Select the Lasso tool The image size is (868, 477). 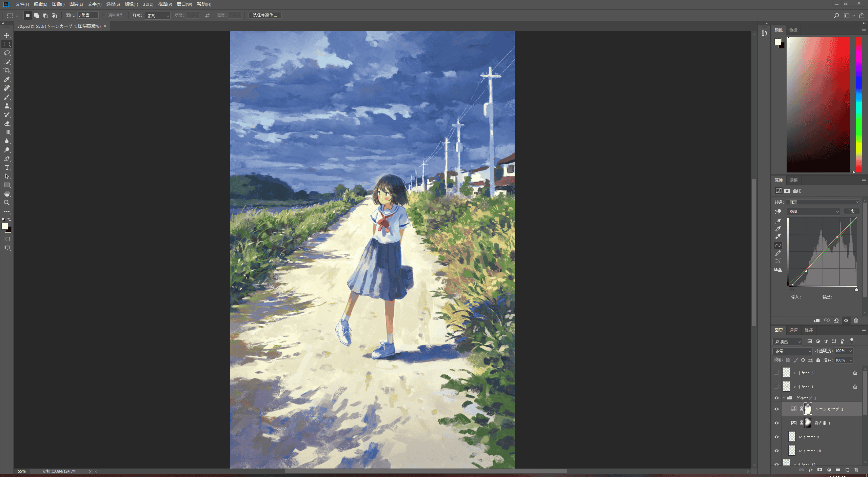tap(7, 53)
